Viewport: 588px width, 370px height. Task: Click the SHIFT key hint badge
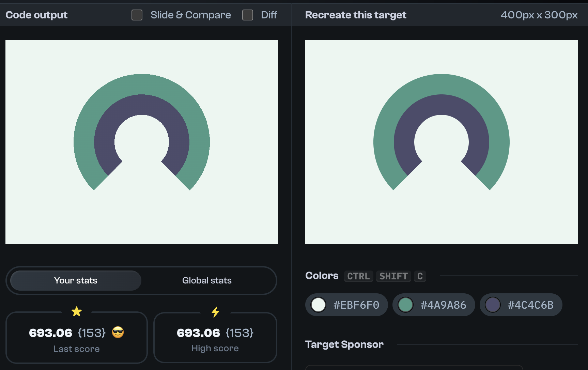pos(393,276)
